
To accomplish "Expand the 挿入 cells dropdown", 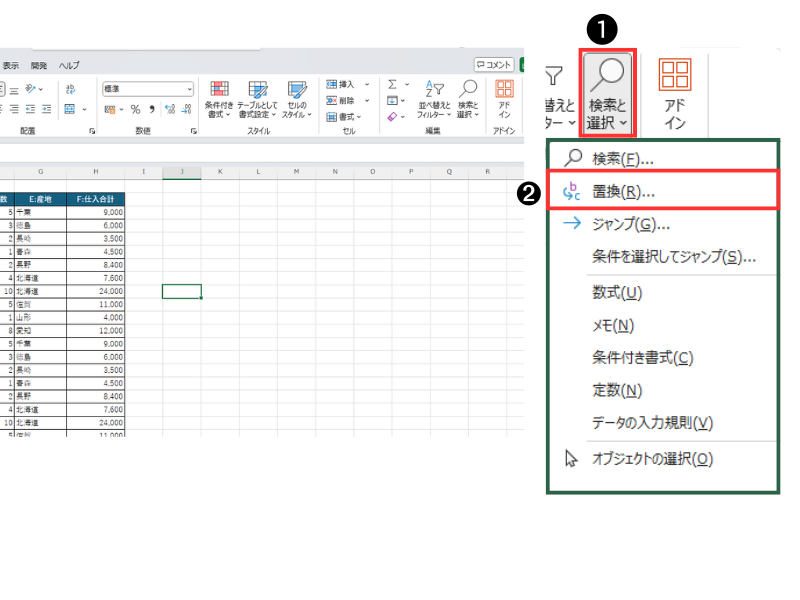I will click(x=367, y=85).
